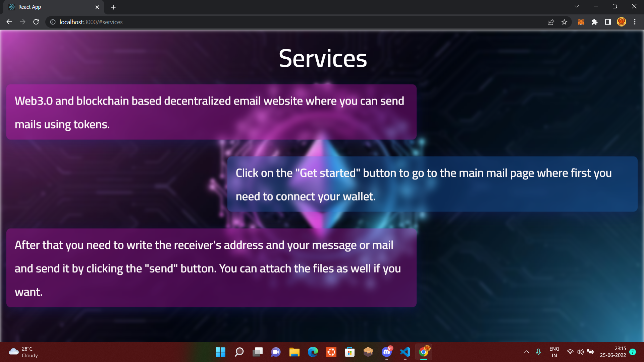
Task: Click the volume speaker tray icon
Action: coord(580,352)
